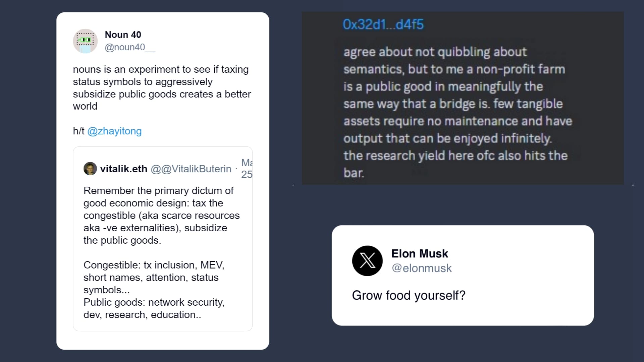Click "the research yield here" message line
644x362 pixels.
[455, 156]
